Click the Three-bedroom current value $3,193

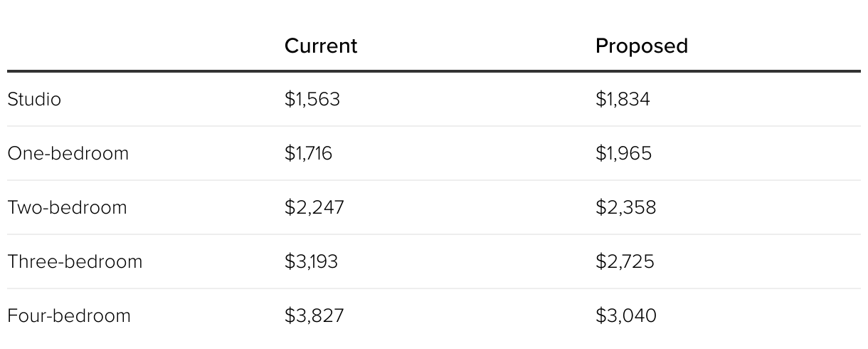[312, 261]
